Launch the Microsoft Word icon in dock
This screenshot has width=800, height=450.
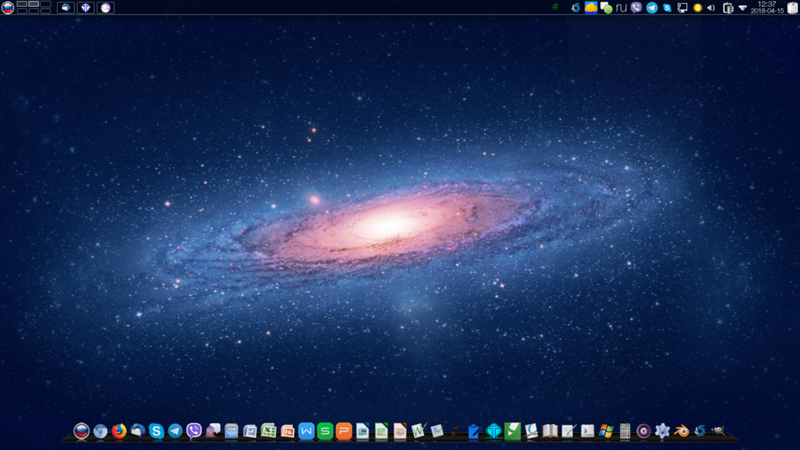[250, 431]
